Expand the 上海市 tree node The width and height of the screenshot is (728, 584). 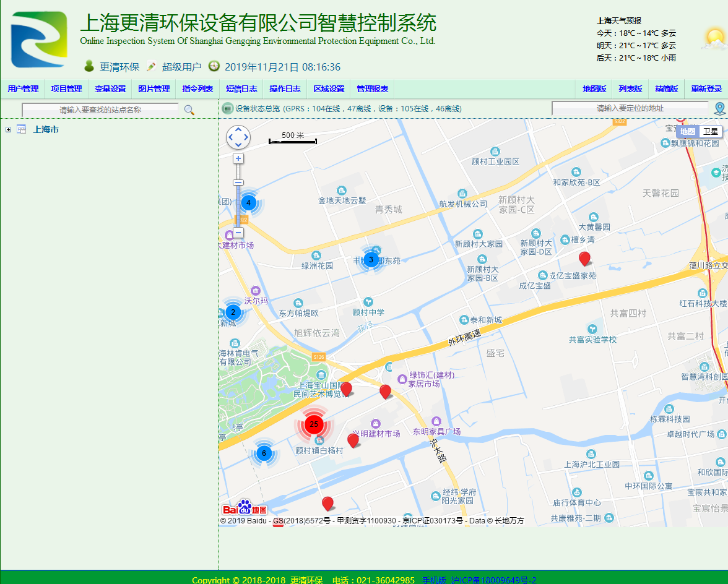(8, 130)
